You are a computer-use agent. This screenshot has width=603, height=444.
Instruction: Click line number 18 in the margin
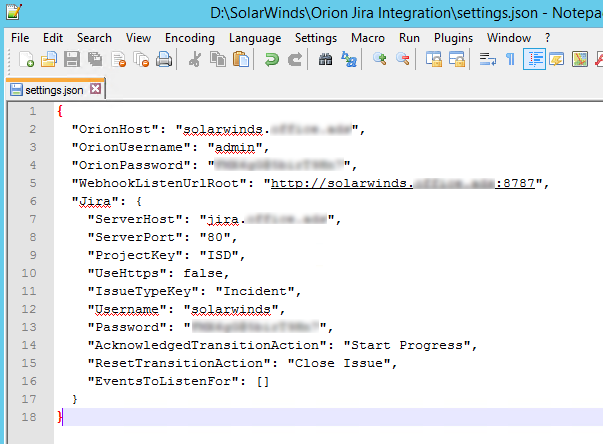(x=29, y=417)
